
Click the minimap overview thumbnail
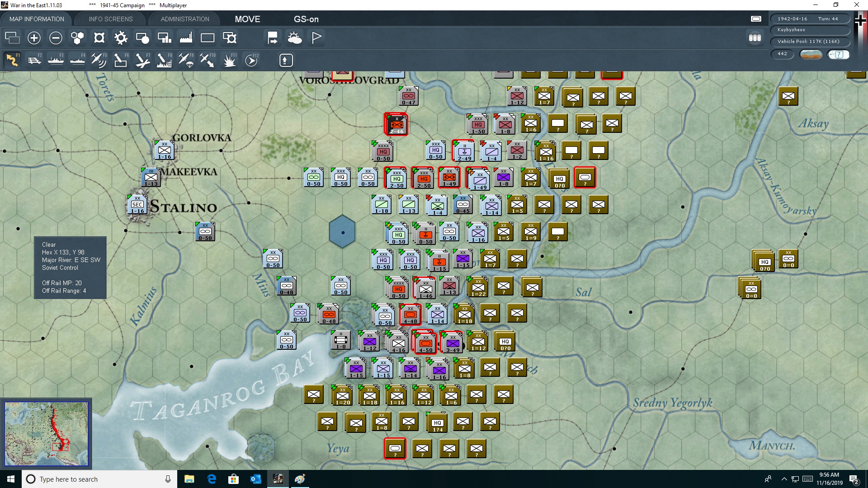[47, 434]
